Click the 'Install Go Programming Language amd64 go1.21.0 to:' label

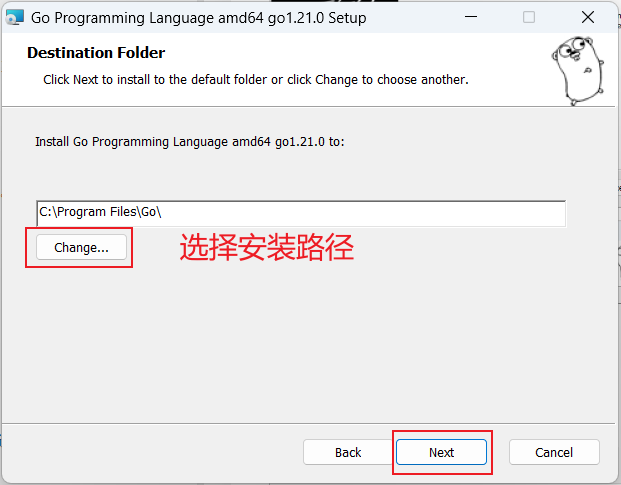point(190,142)
